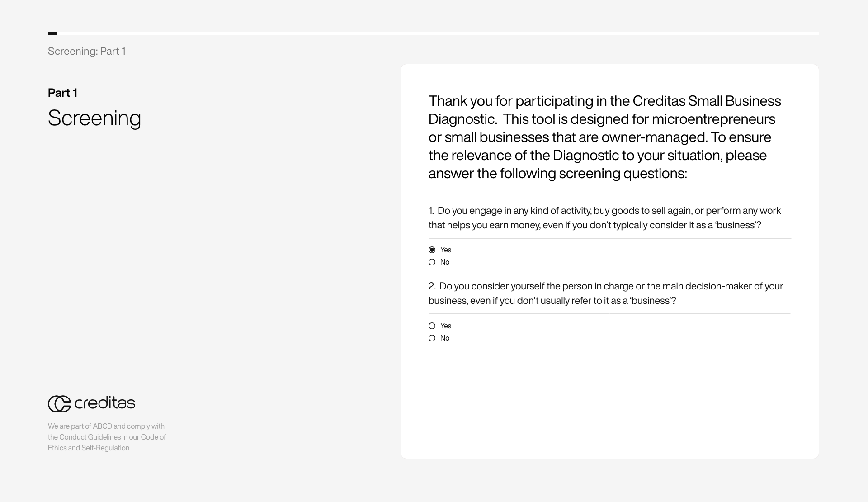This screenshot has width=868, height=502.
Task: Click the 'Screening: Part 1' step label
Action: 87,52
